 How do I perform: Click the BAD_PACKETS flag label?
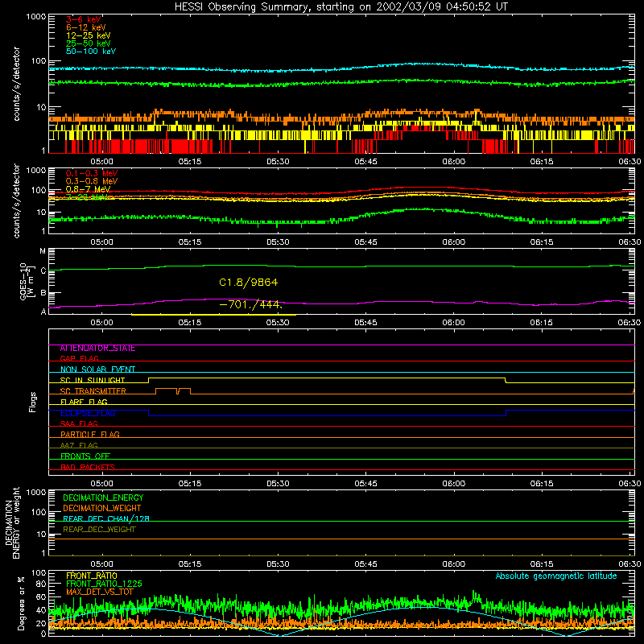pyautogui.click(x=88, y=467)
